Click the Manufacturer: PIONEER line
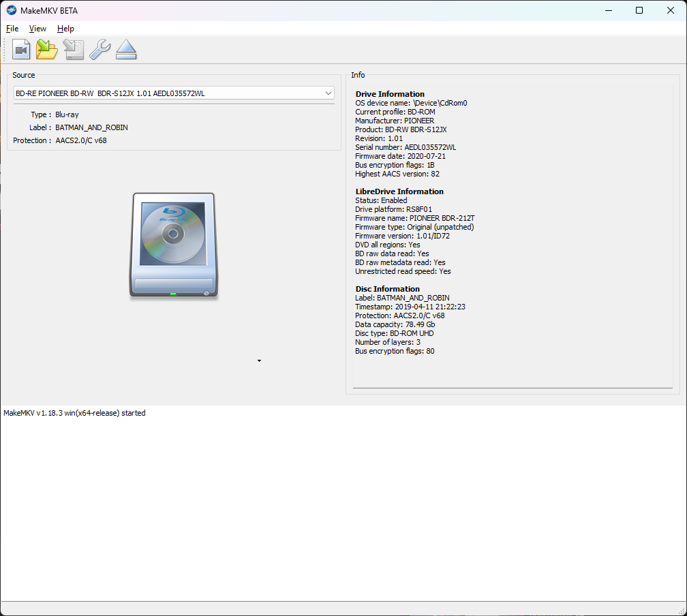This screenshot has height=616, width=687. coord(395,121)
